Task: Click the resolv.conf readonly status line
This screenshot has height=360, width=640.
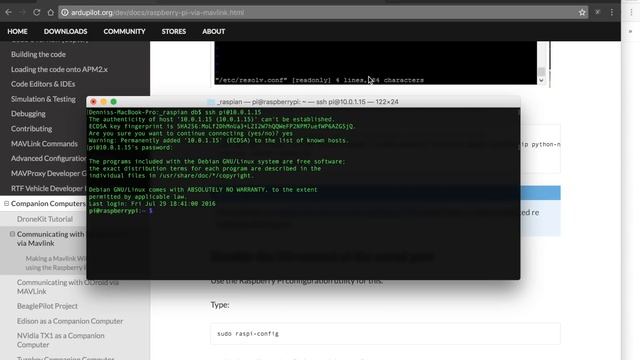Action: click(320, 80)
